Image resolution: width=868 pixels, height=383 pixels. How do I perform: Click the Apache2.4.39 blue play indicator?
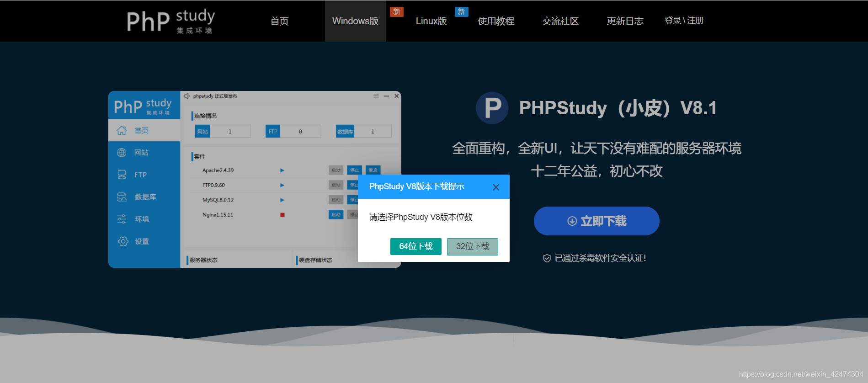[x=282, y=170]
